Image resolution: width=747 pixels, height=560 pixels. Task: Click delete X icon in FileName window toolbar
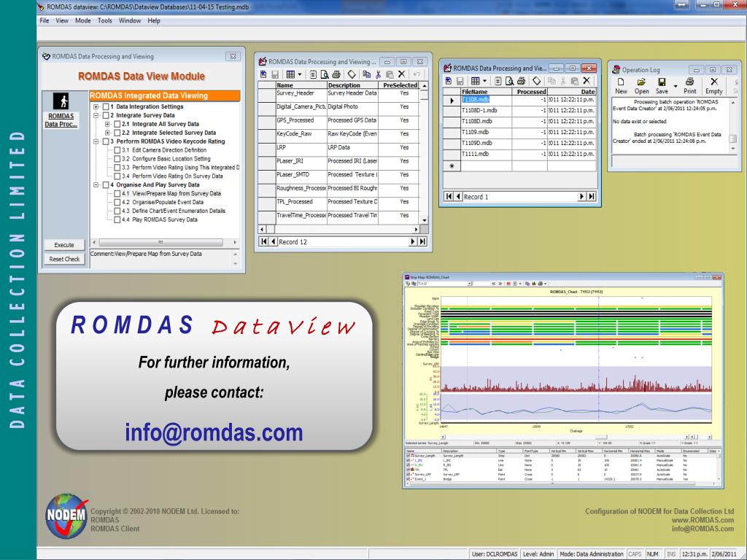[x=587, y=81]
